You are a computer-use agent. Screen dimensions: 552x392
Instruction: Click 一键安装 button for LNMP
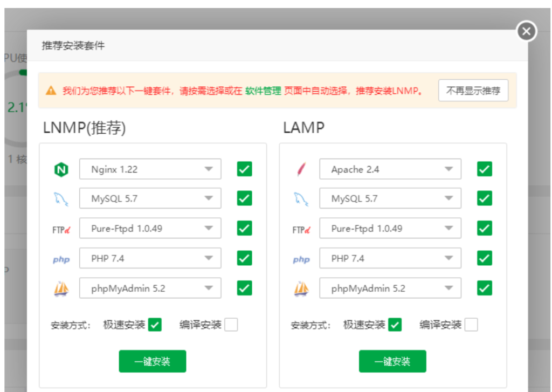153,361
